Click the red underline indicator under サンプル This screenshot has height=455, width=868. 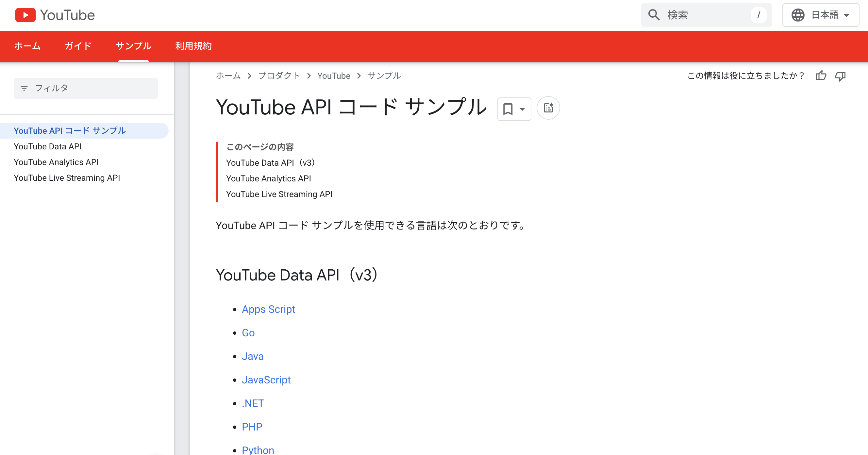pyautogui.click(x=133, y=61)
